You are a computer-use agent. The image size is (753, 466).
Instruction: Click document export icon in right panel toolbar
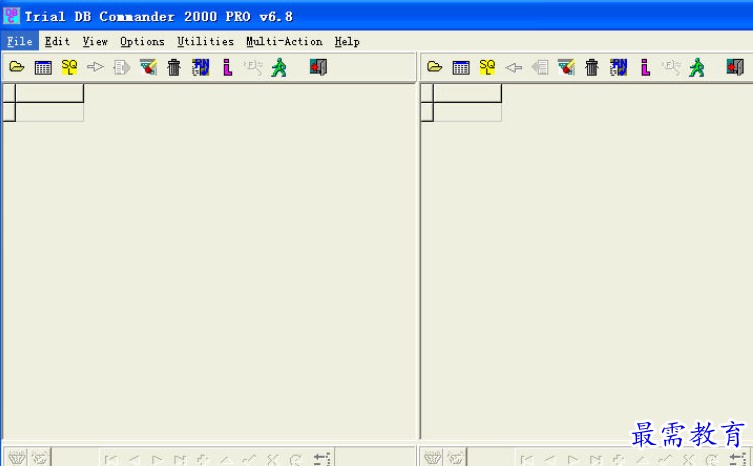click(x=540, y=67)
